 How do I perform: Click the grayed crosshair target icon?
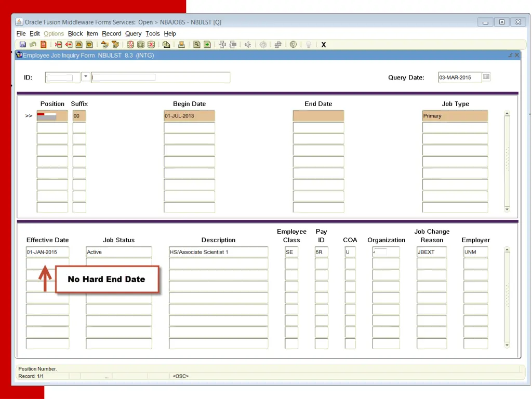click(263, 45)
